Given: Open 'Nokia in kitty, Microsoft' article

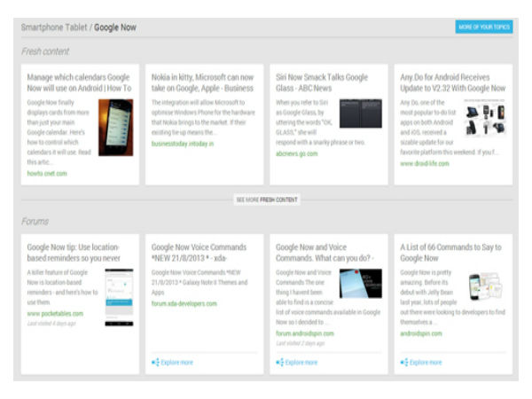Looking at the screenshot, I should point(202,82).
